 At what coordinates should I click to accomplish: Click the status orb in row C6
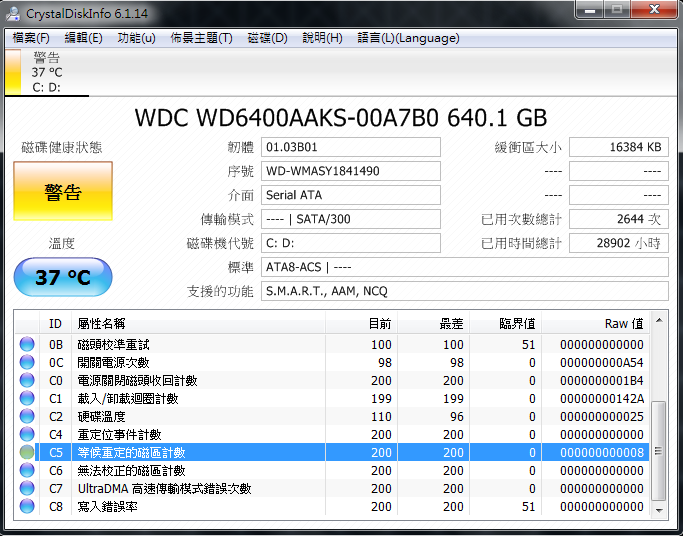[x=27, y=470]
